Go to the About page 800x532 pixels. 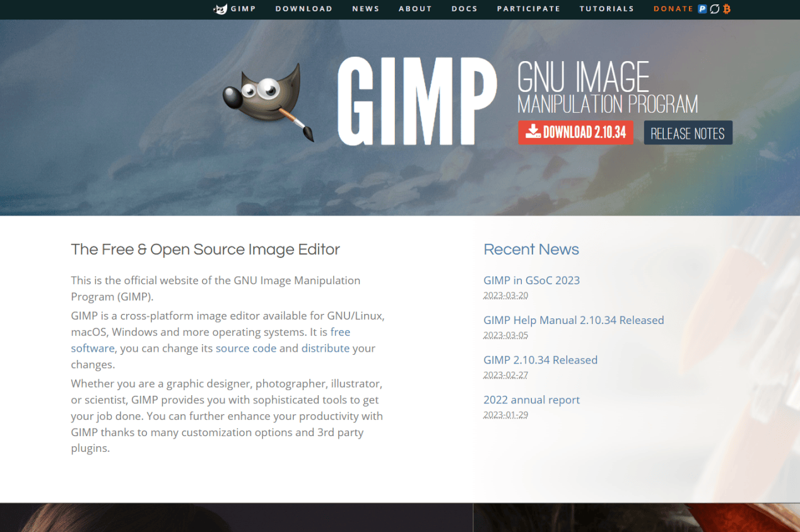[415, 9]
